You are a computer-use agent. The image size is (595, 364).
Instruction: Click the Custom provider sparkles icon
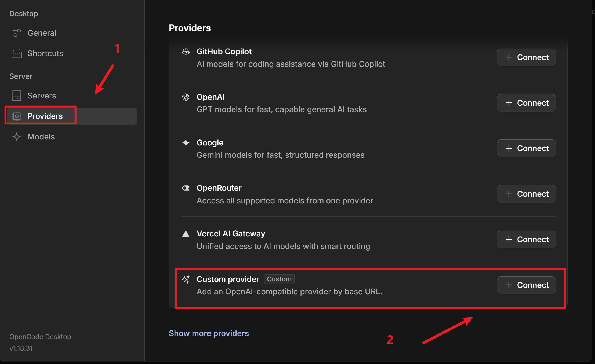tap(186, 279)
